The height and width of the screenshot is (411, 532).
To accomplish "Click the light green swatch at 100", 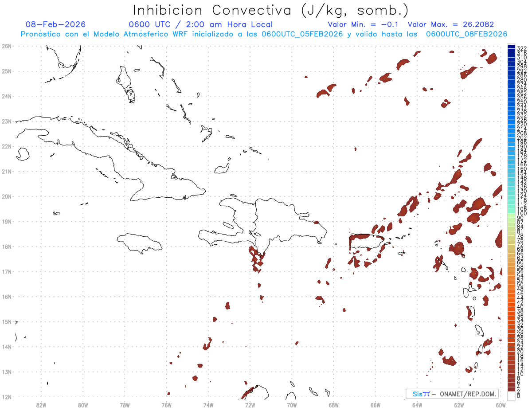I will click(511, 215).
